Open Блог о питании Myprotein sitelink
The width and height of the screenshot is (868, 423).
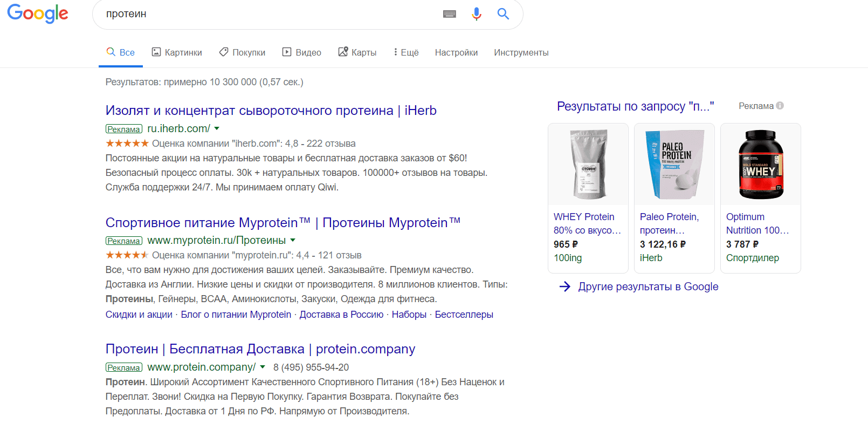coord(236,315)
